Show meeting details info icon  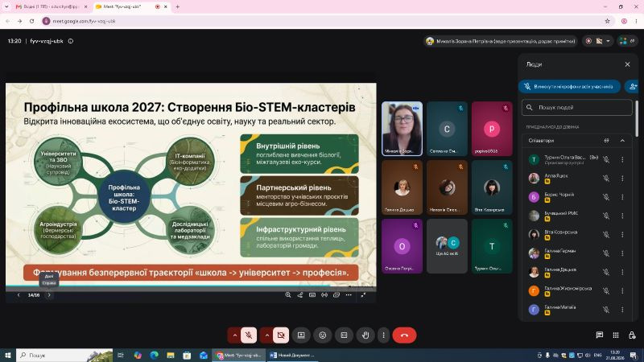coord(71,41)
